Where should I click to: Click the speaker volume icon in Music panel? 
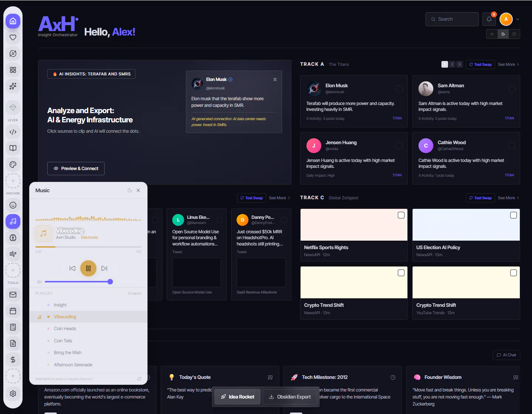click(39, 282)
